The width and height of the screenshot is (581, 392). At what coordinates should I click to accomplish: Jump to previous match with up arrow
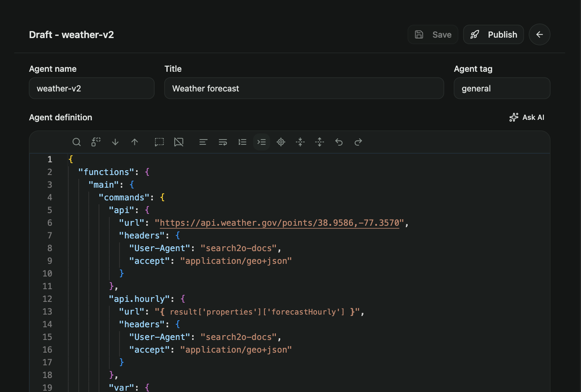[135, 142]
